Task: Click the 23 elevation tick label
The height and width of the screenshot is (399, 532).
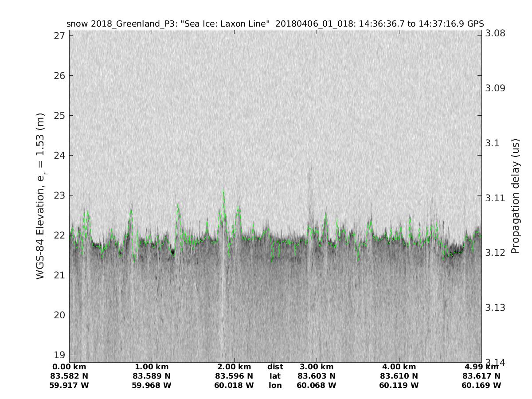Action: pyautogui.click(x=60, y=195)
